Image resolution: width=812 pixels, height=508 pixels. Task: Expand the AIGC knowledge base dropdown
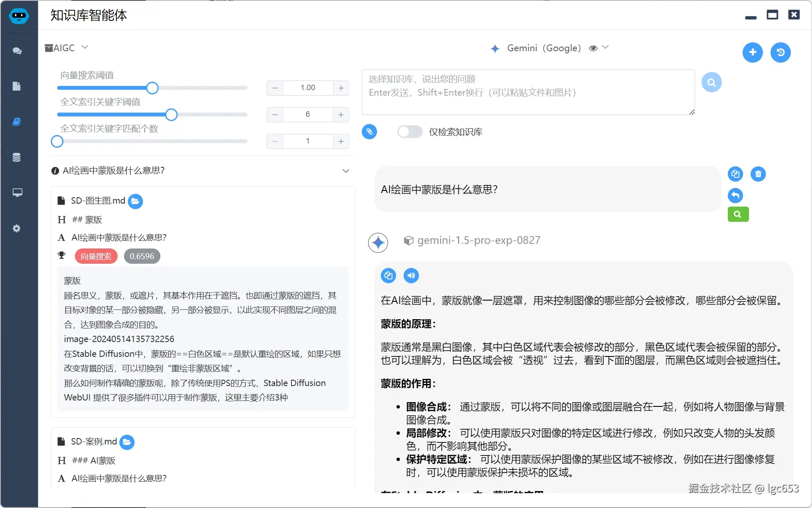[85, 47]
